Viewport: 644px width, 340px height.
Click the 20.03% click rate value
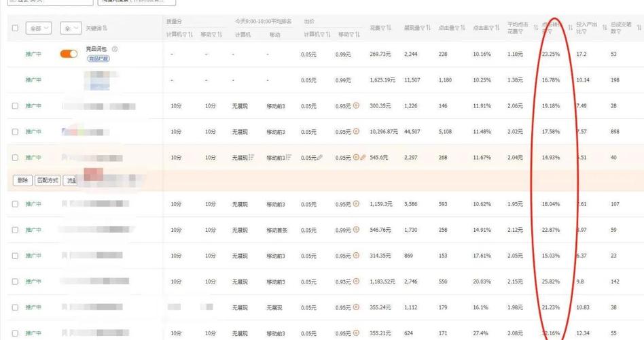[x=482, y=282]
